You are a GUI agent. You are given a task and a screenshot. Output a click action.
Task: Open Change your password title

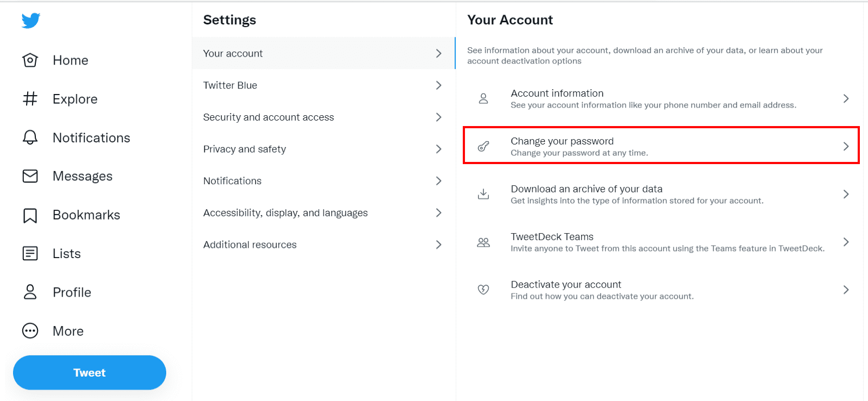pyautogui.click(x=562, y=141)
